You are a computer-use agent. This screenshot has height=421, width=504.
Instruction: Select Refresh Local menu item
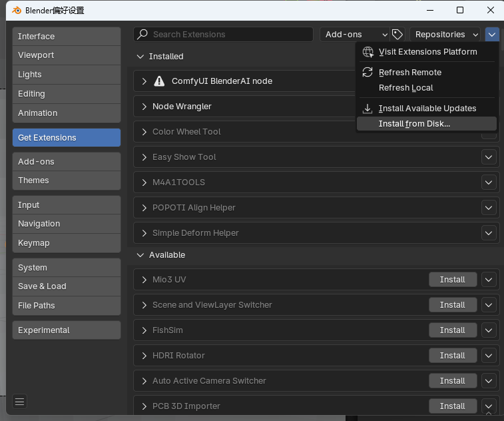(405, 88)
